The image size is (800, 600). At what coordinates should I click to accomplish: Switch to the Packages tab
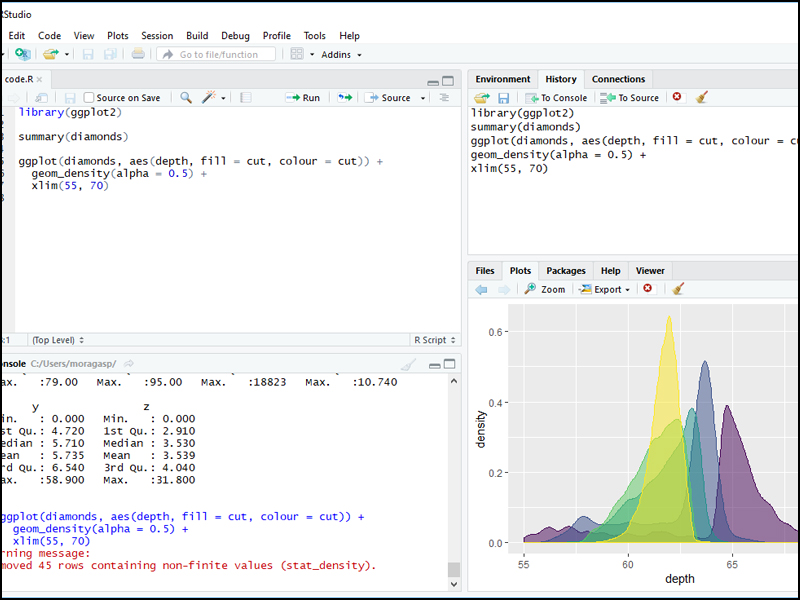[x=565, y=271]
